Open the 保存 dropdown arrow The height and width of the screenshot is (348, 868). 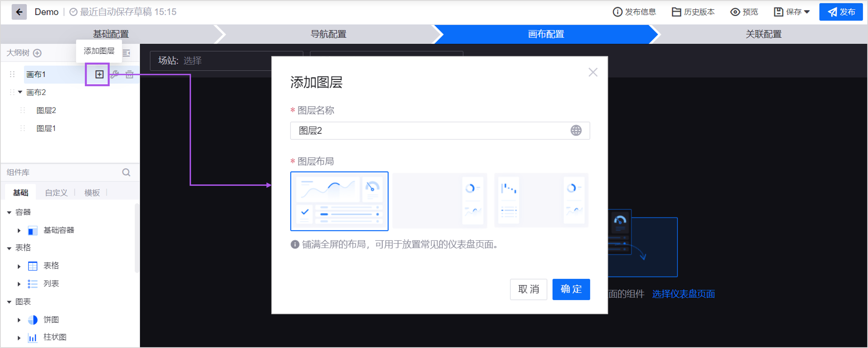click(x=807, y=12)
